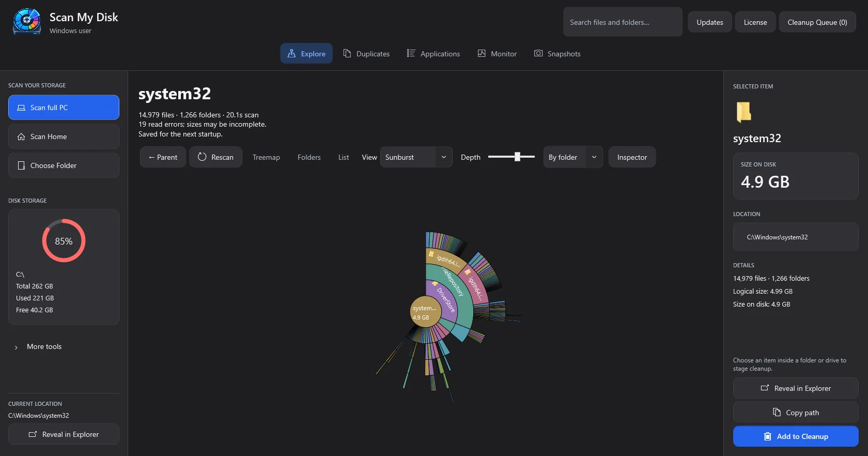Click the 4.9 GB size on disk value
The image size is (868, 456).
click(765, 182)
